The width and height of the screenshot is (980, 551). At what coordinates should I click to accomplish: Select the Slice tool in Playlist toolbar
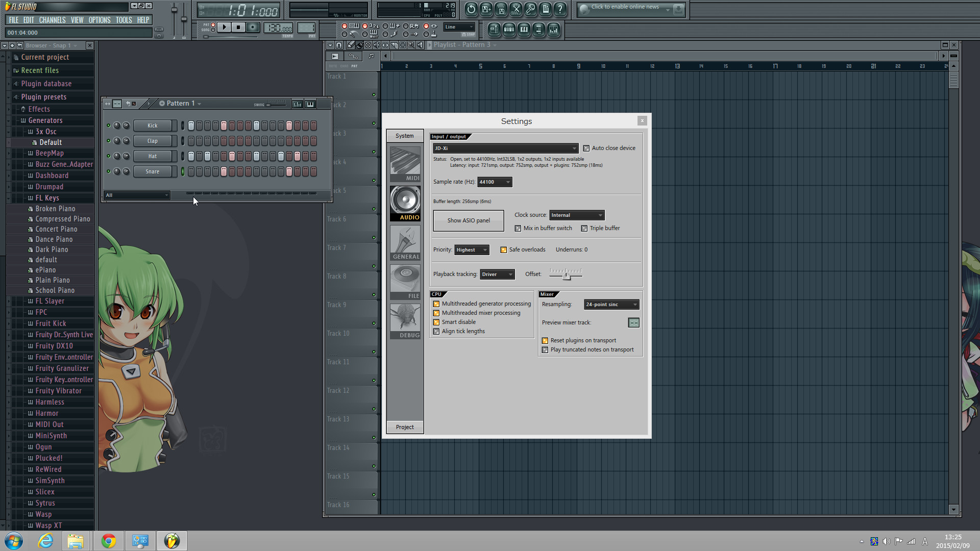[x=394, y=45]
